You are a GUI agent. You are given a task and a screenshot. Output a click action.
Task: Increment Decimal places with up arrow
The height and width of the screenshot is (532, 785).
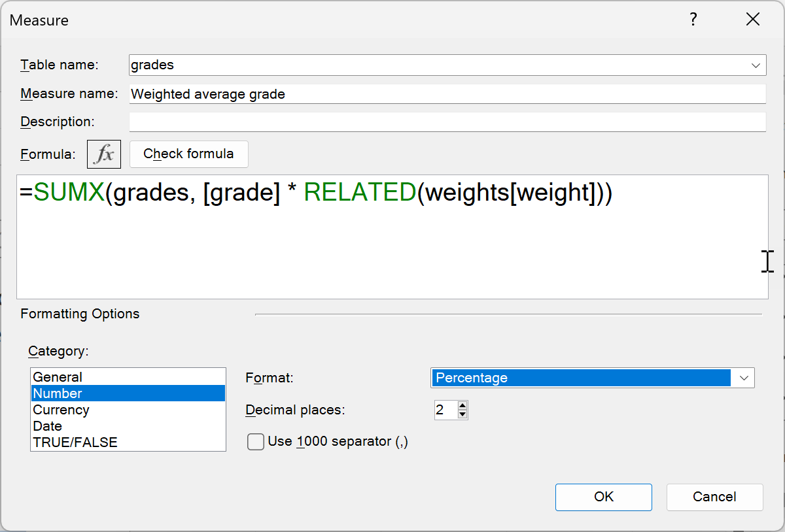pos(462,406)
